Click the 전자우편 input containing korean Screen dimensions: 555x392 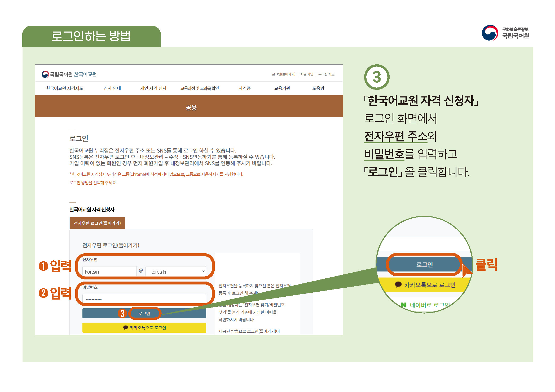point(109,271)
